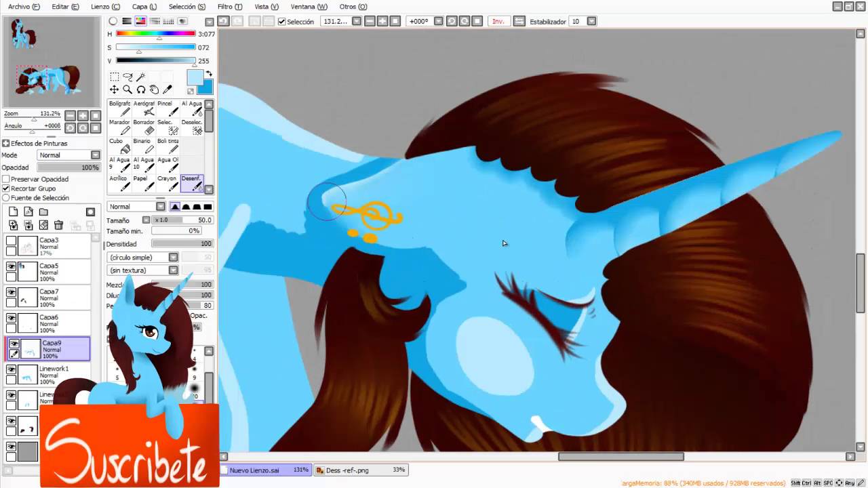Choose the eyedropper color picker tool
Viewport: 868px width, 488px height.
tap(167, 89)
